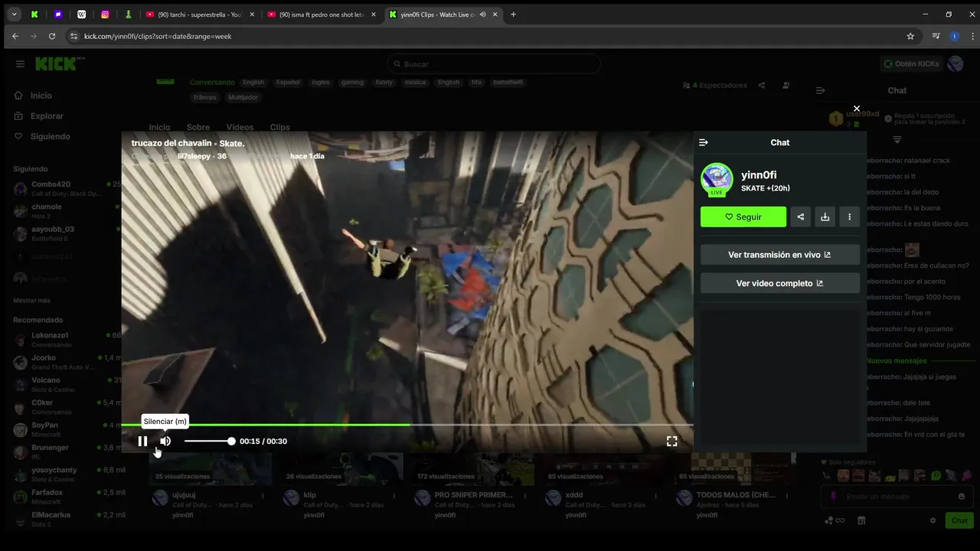Click the gaming tag
Viewport: 980px width, 551px height.
coord(352,83)
